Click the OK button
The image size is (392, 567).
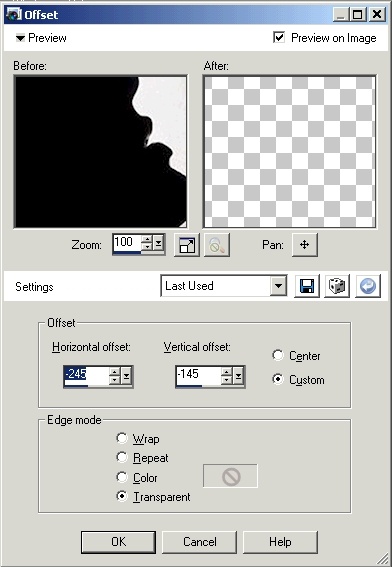pyautogui.click(x=119, y=542)
